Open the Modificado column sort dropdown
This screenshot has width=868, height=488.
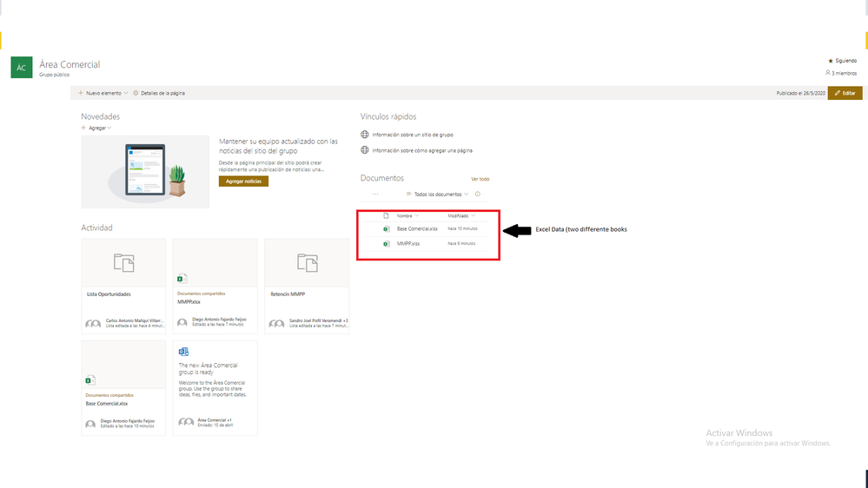coord(461,216)
